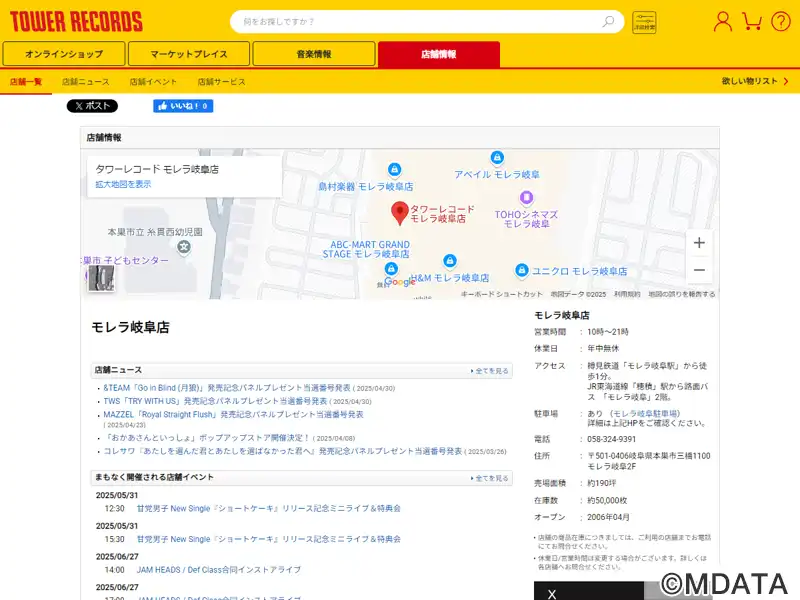This screenshot has width=800, height=600.
Task: Click the 約50,000枚 stock count text
Action: 607,500
